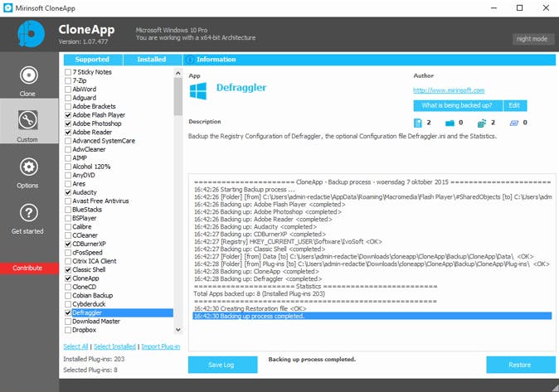Click What is being backed up? button
The width and height of the screenshot is (559, 392).
pos(458,105)
